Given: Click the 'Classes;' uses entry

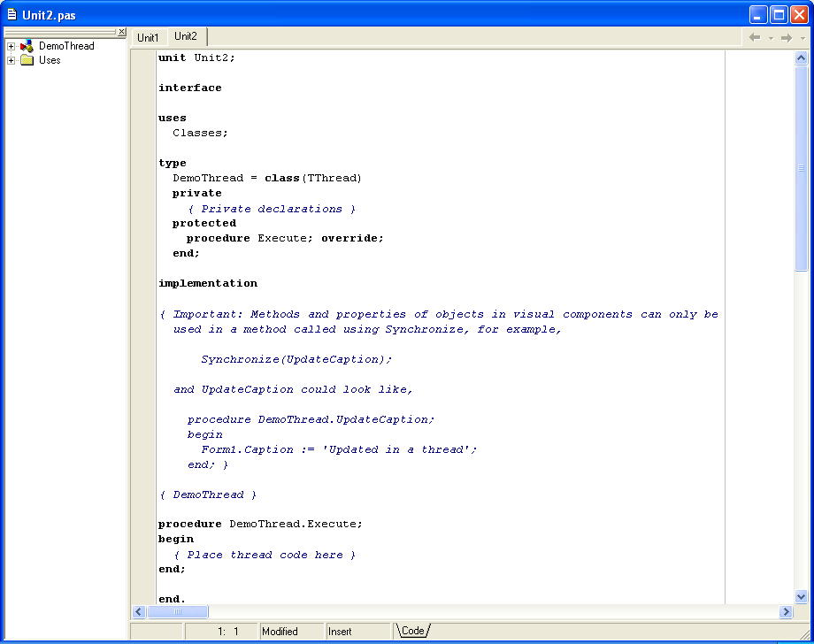Looking at the screenshot, I should [x=200, y=133].
